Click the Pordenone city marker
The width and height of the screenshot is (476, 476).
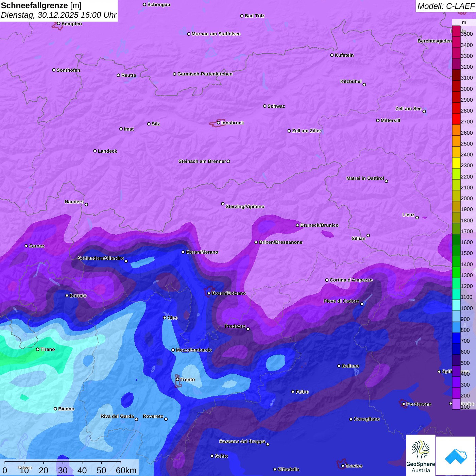click(x=404, y=404)
